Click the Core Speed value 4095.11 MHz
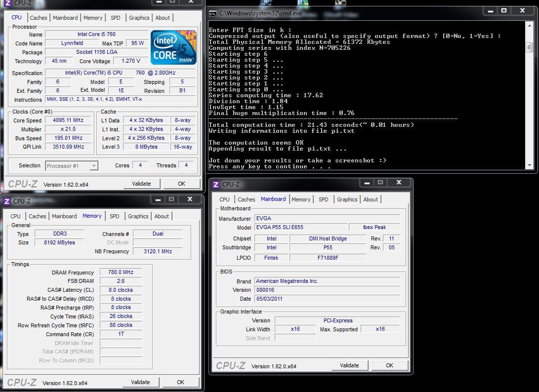 pyautogui.click(x=68, y=120)
